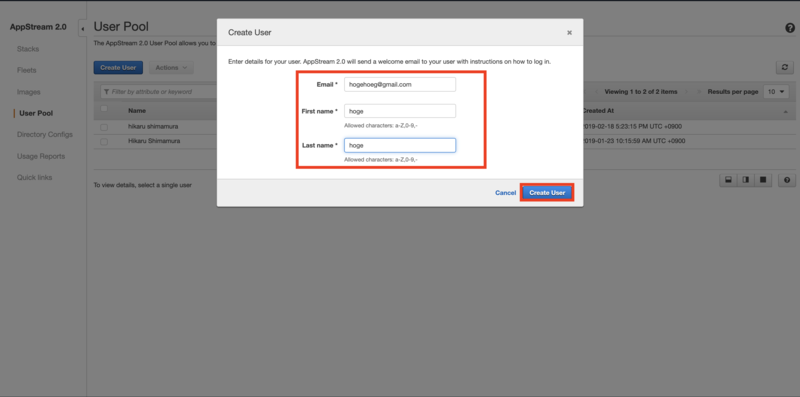Viewport: 800px width, 397px height.
Task: Open the Actions dropdown
Action: pos(171,67)
